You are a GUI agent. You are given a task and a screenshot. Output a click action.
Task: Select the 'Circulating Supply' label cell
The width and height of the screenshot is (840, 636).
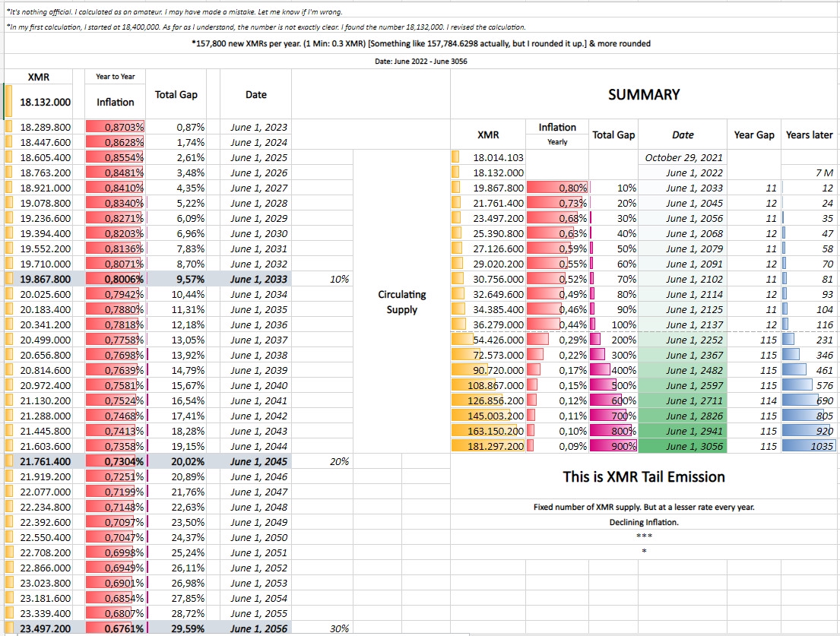coord(402,302)
